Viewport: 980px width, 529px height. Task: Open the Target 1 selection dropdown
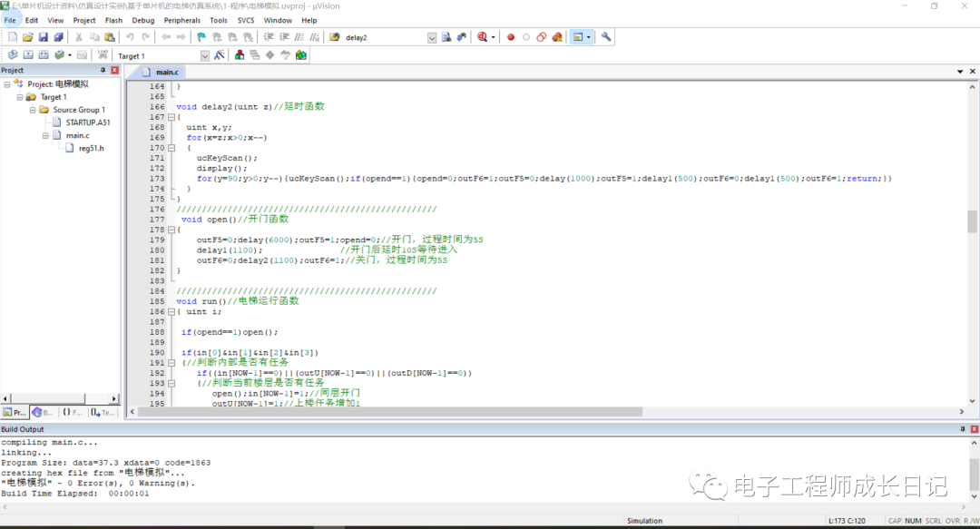point(204,56)
